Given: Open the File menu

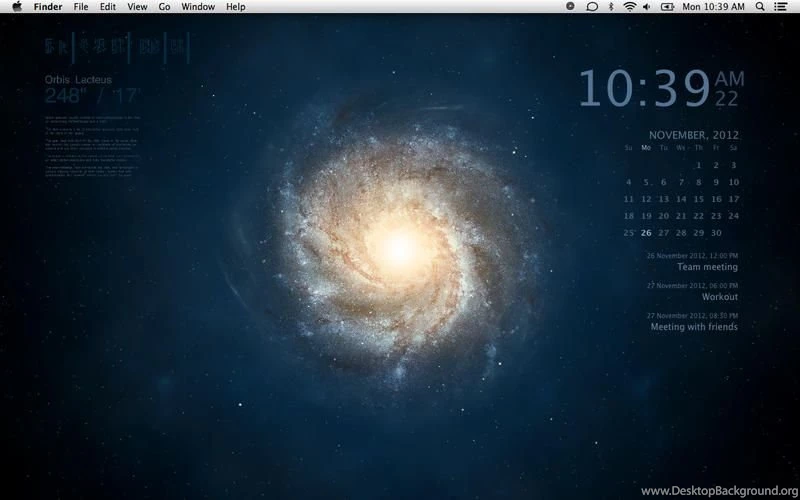Looking at the screenshot, I should [x=81, y=6].
